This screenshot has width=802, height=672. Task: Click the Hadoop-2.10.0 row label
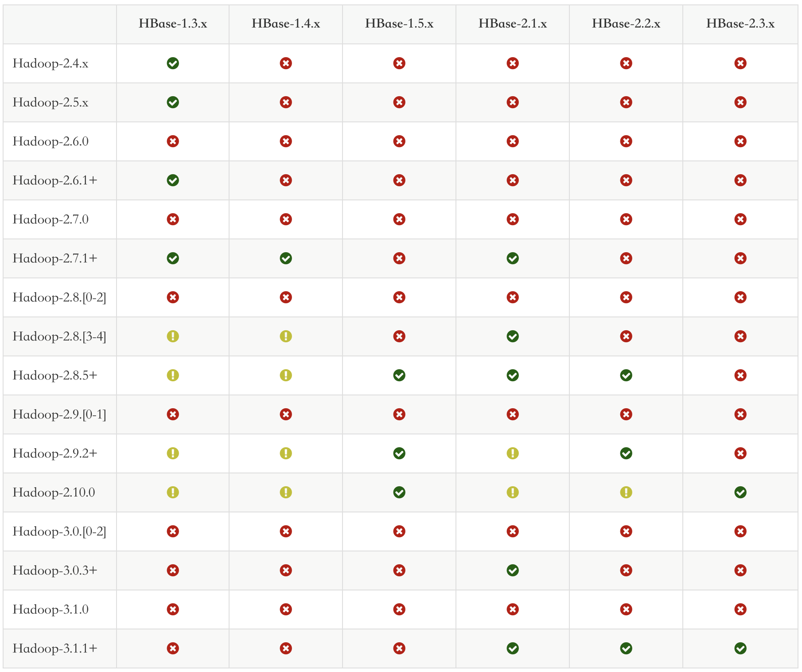point(54,492)
